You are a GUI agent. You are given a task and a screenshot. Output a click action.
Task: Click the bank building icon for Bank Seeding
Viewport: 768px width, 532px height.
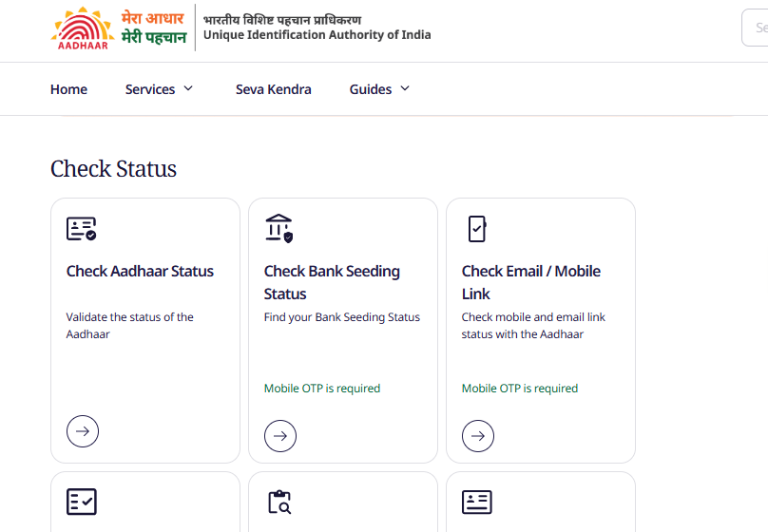click(279, 228)
